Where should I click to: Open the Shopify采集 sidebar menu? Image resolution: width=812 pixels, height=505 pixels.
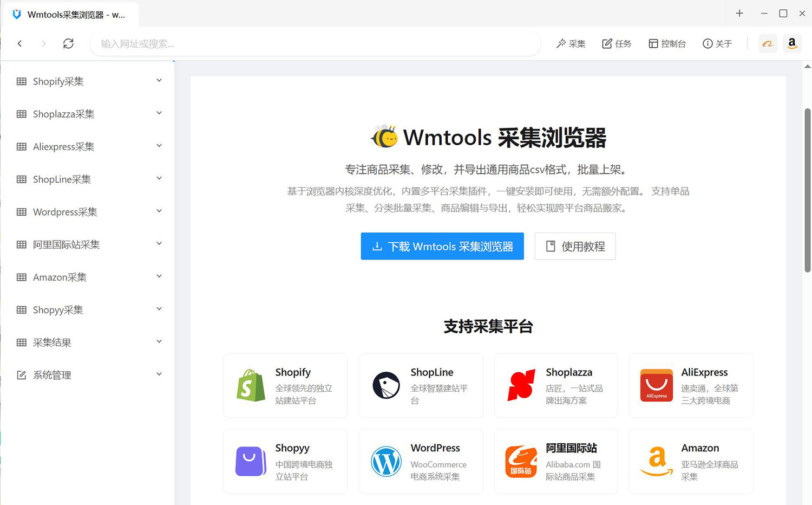[x=88, y=81]
